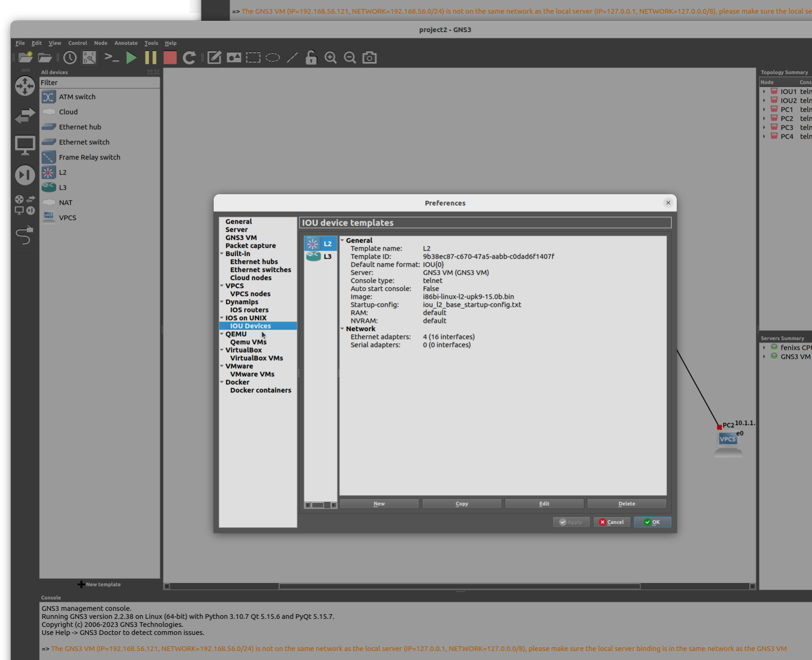The height and width of the screenshot is (660, 812).
Task: Select Packet capture preferences page
Action: [x=251, y=246]
